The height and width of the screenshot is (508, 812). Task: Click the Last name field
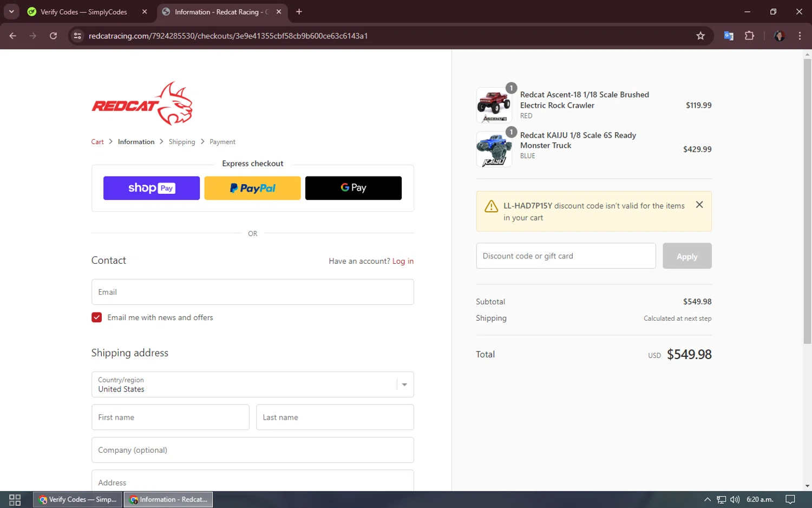(x=335, y=417)
